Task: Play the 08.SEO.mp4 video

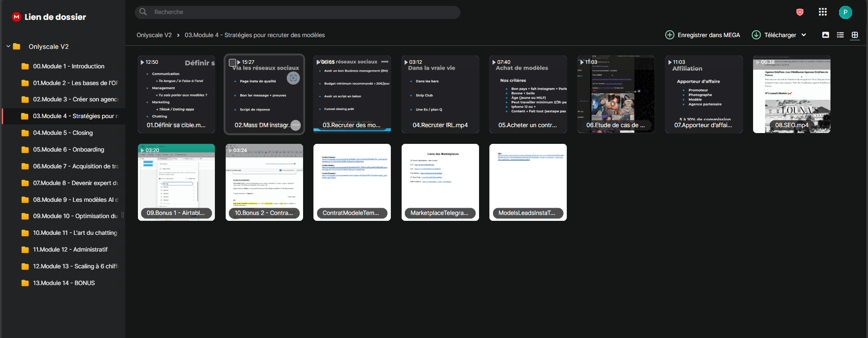Action: (792, 94)
